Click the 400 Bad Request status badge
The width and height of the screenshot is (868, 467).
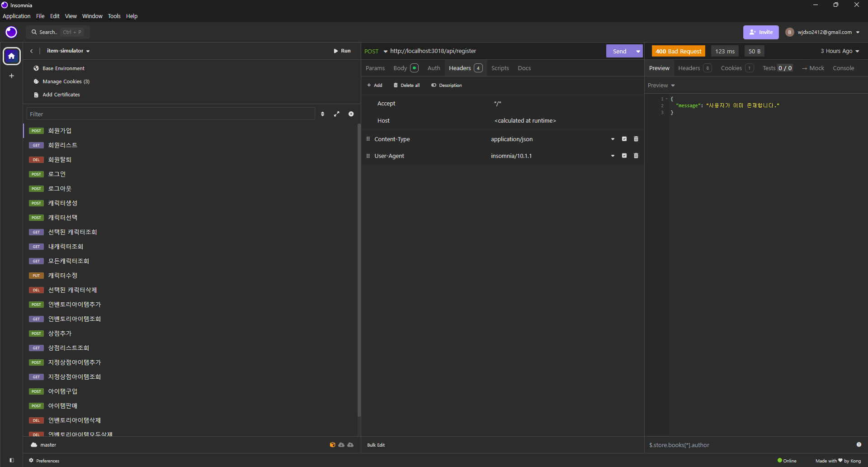[678, 51]
